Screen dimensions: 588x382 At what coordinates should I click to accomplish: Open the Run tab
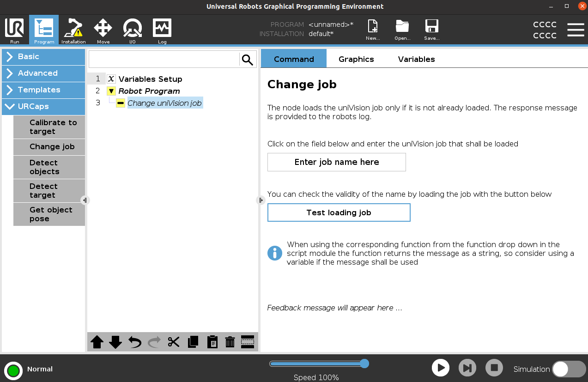[14, 30]
